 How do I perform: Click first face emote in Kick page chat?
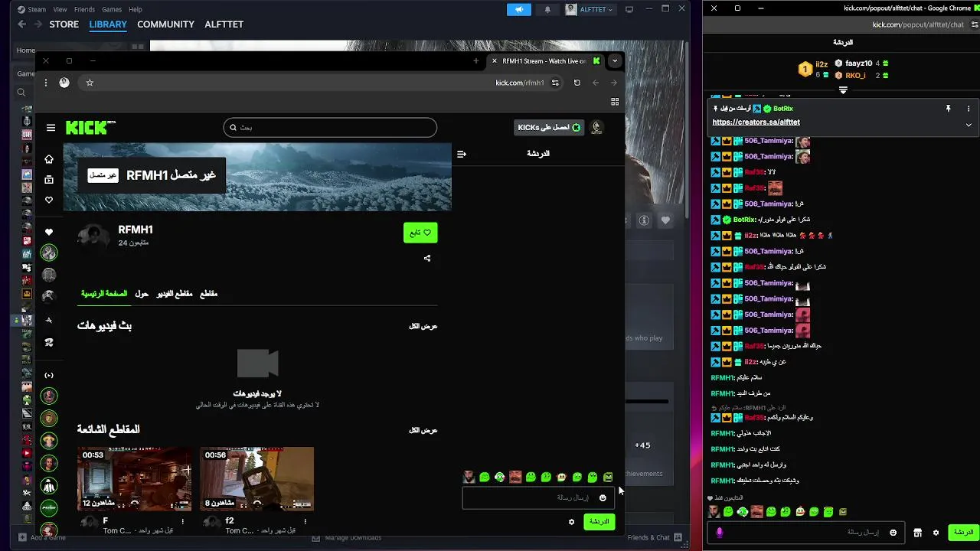(469, 477)
